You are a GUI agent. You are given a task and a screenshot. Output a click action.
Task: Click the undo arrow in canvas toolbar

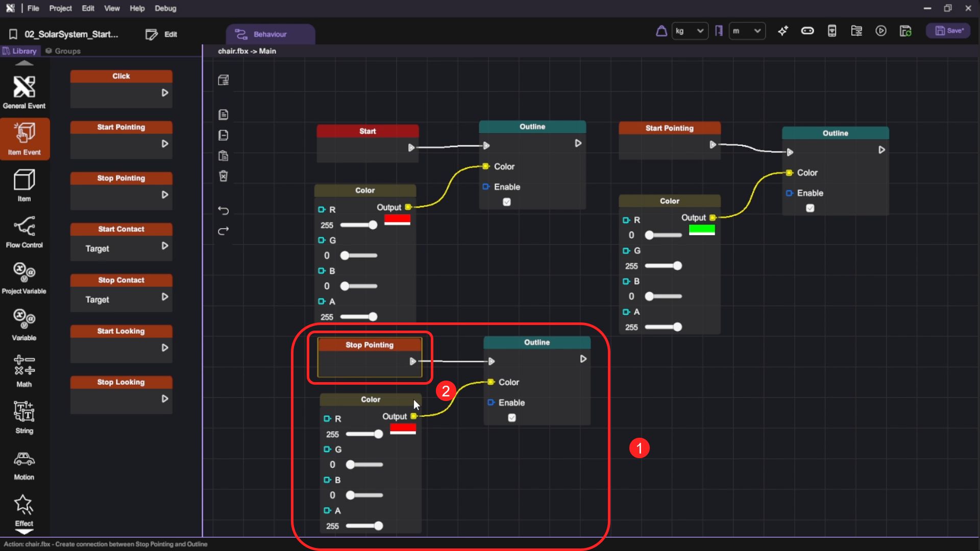(223, 210)
